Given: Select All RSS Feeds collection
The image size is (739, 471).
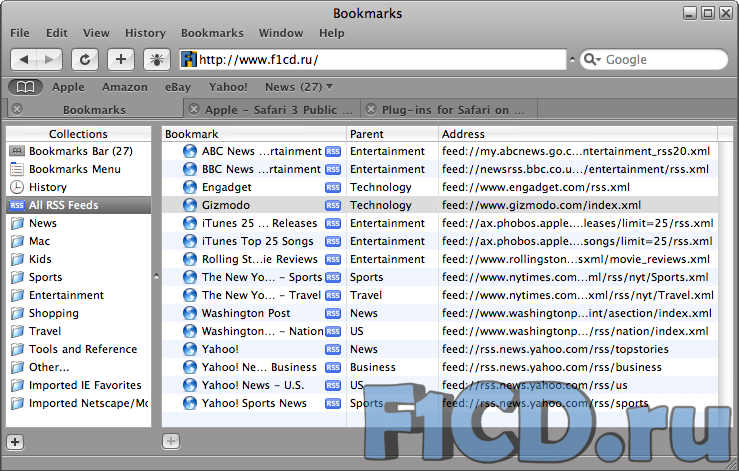Looking at the screenshot, I should click(x=79, y=205).
